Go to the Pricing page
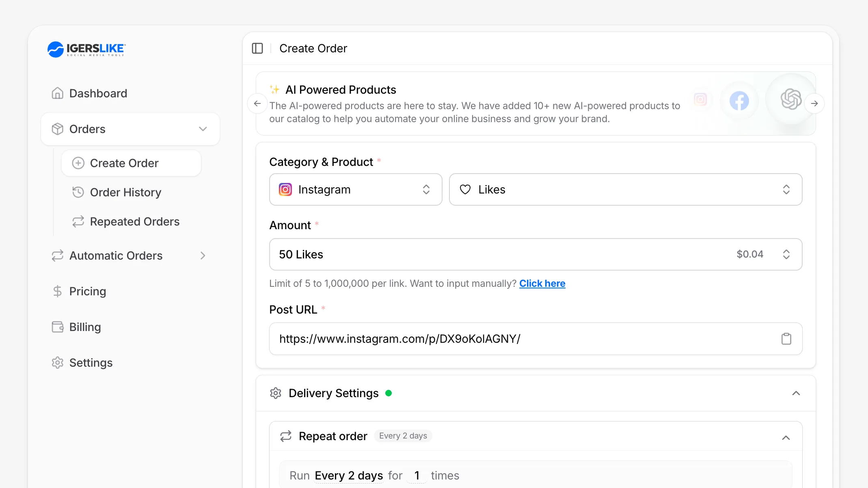Screen dimensions: 868x488 130,291
